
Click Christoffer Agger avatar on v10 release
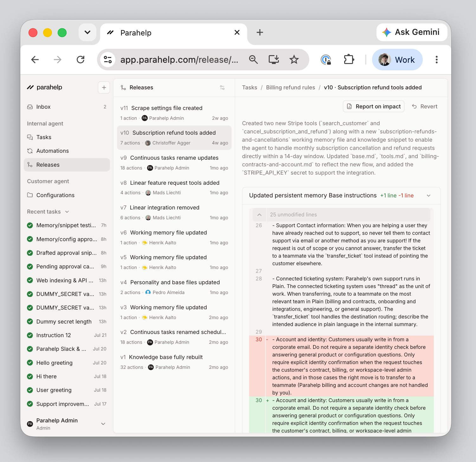(x=148, y=143)
